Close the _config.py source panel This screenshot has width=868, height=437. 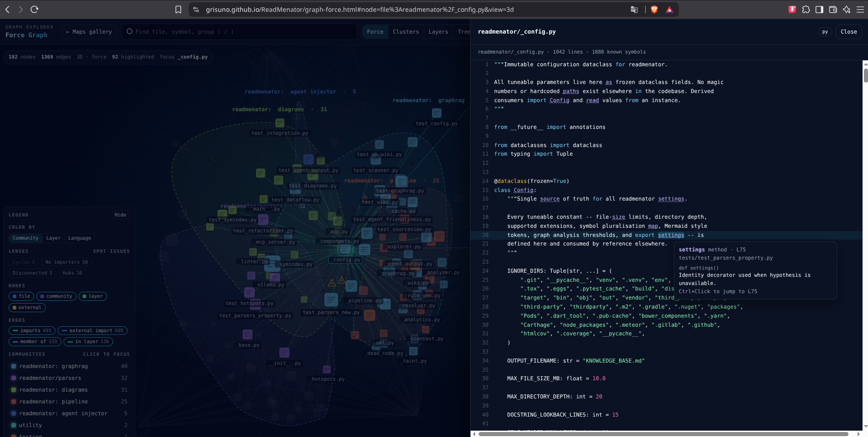pos(848,32)
